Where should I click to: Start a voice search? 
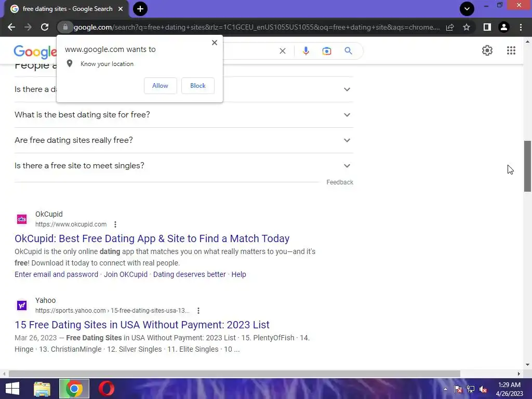tap(305, 51)
